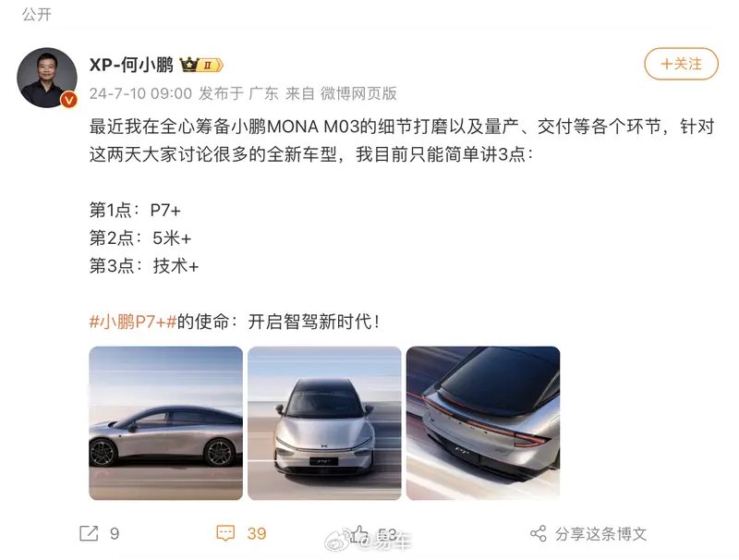This screenshot has height=560, width=739.
Task: Click the 微博网页版 source link
Action: 358,92
